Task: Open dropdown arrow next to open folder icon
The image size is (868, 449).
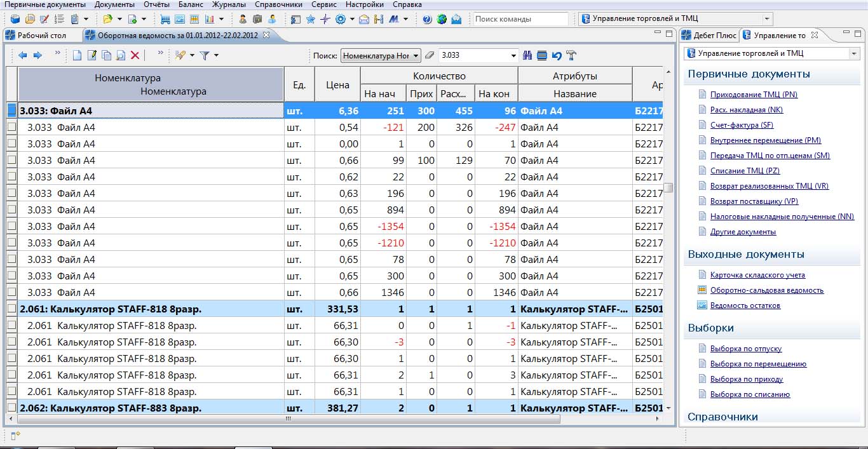Action: pos(119,19)
